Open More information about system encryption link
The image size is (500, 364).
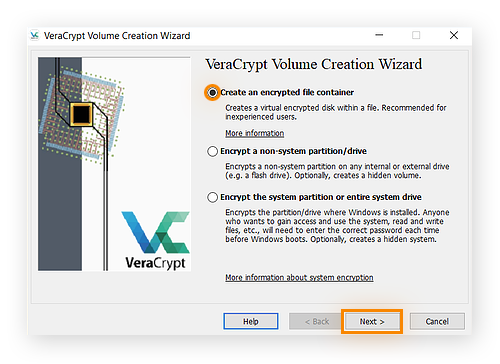click(x=299, y=278)
